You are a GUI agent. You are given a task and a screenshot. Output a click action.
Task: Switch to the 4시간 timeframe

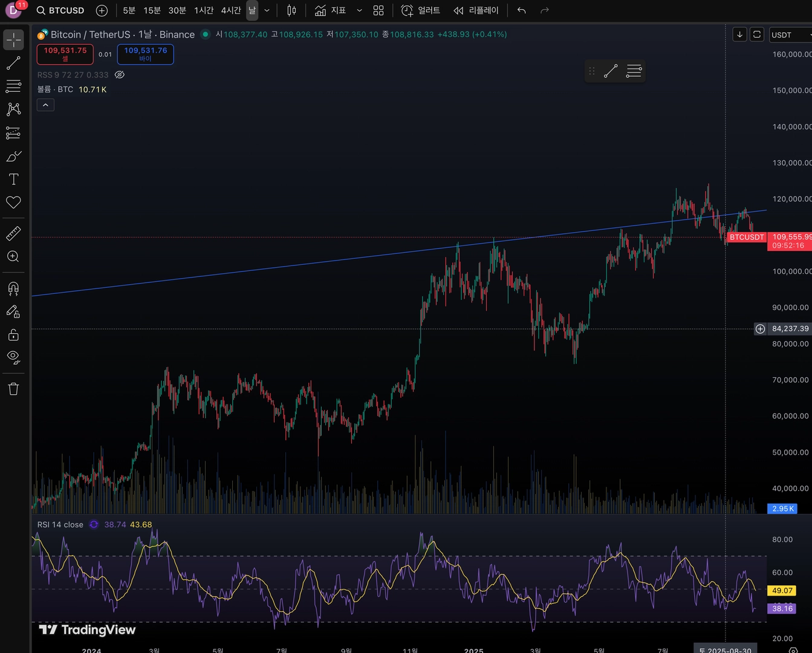231,10
